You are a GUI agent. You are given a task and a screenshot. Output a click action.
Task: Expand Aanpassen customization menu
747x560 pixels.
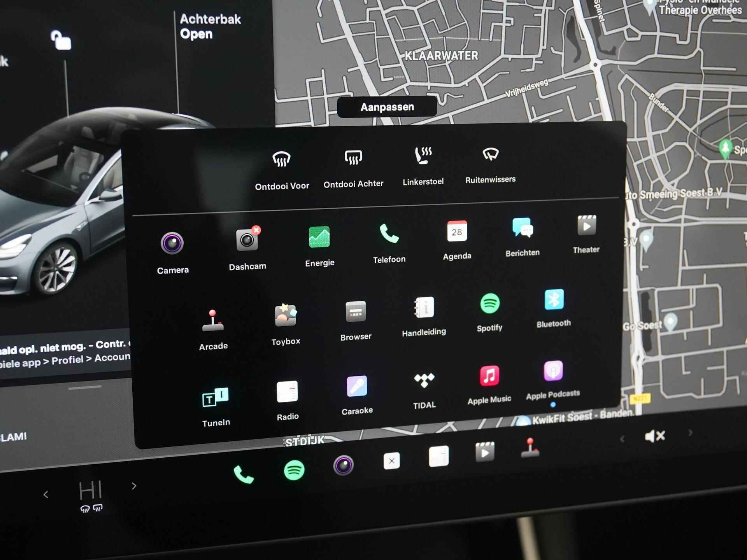388,107
